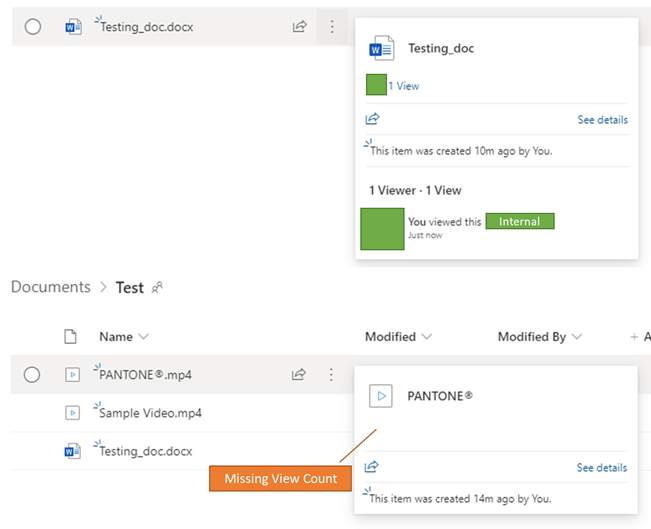Click the large green viewer avatar
This screenshot has height=529, width=651.
(x=382, y=229)
